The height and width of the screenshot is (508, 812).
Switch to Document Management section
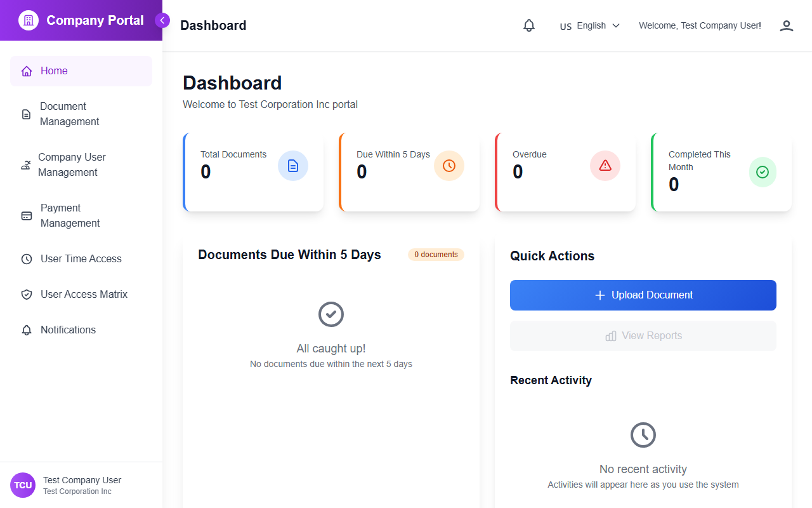tap(70, 114)
